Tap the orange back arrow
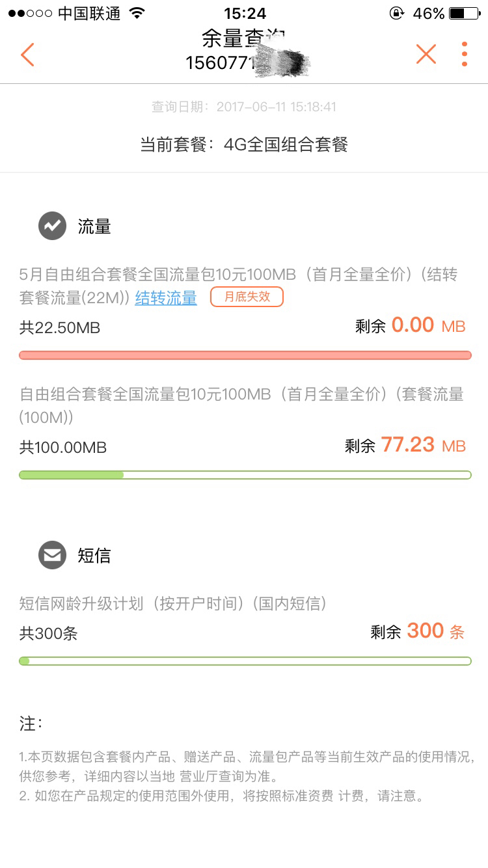 click(x=27, y=55)
